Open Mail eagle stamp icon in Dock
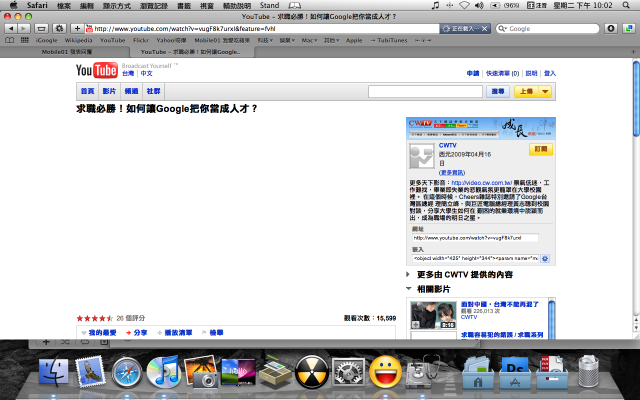This screenshot has width=640, height=400. (x=90, y=371)
